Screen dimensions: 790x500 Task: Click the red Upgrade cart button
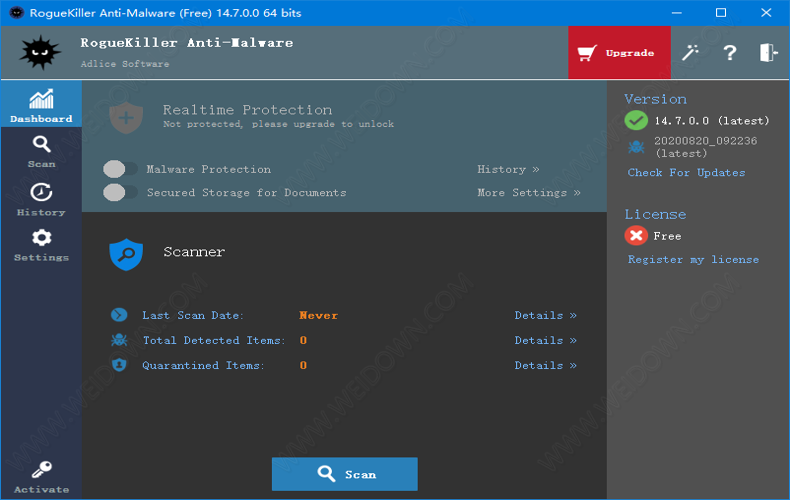coord(619,52)
